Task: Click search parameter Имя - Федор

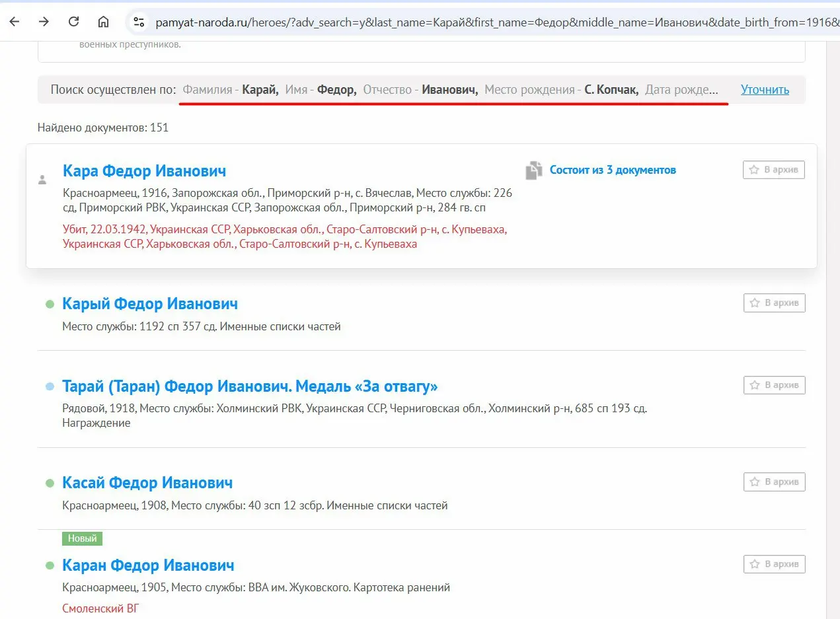Action: click(x=321, y=90)
